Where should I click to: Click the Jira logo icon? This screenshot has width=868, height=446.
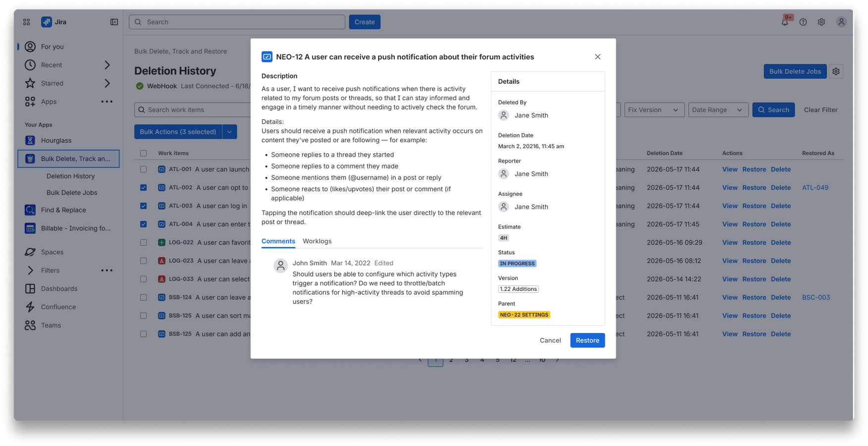(47, 22)
